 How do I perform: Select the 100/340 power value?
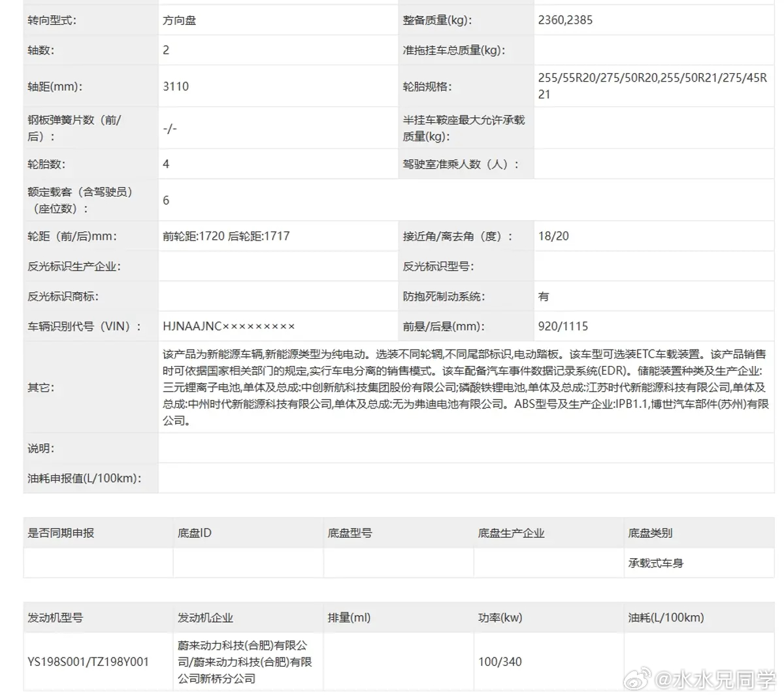click(500, 662)
